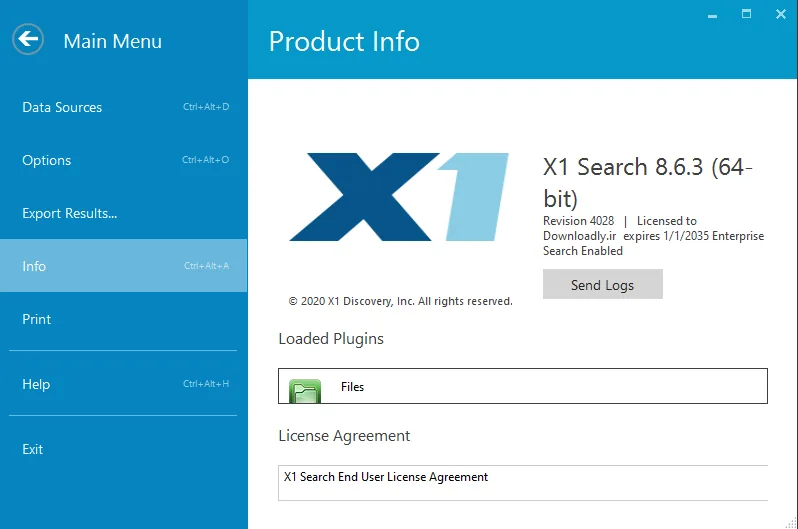798x529 pixels.
Task: Select the Info menu item
Action: click(124, 266)
